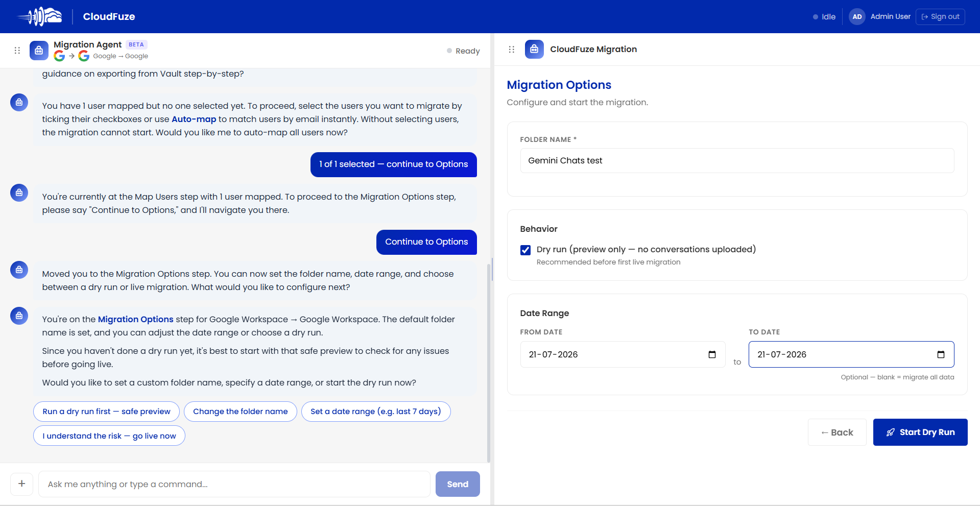This screenshot has width=980, height=506.
Task: Choose 'I understand the risk — go live now'
Action: (109, 436)
